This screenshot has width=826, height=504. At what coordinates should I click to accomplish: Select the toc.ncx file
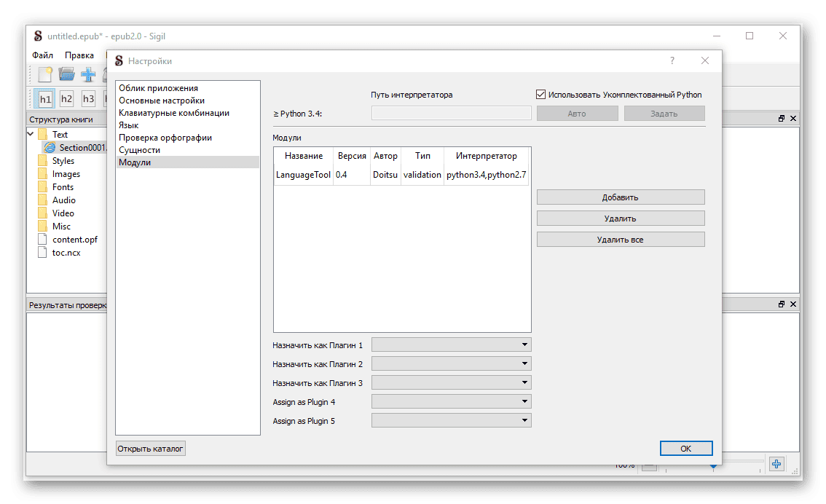pyautogui.click(x=66, y=253)
